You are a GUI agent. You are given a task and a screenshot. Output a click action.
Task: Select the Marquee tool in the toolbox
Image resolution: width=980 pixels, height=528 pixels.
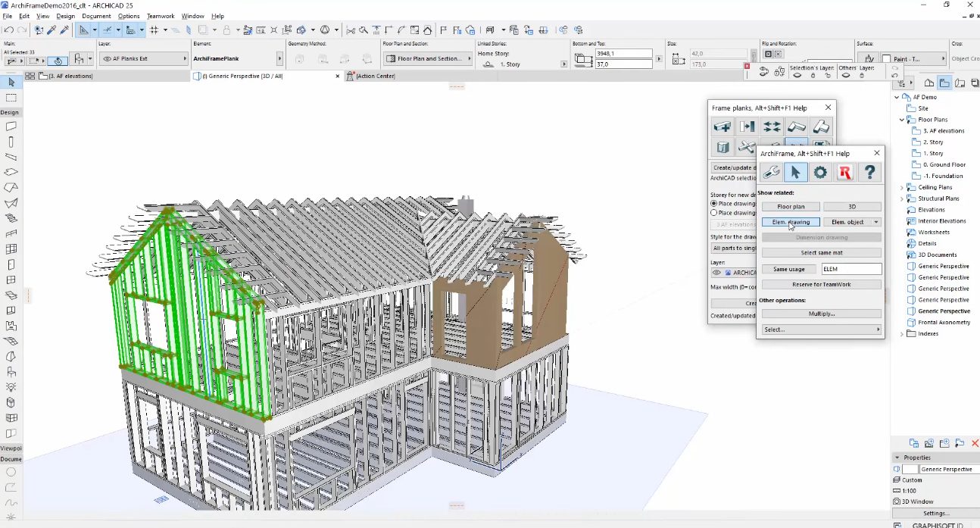point(11,98)
